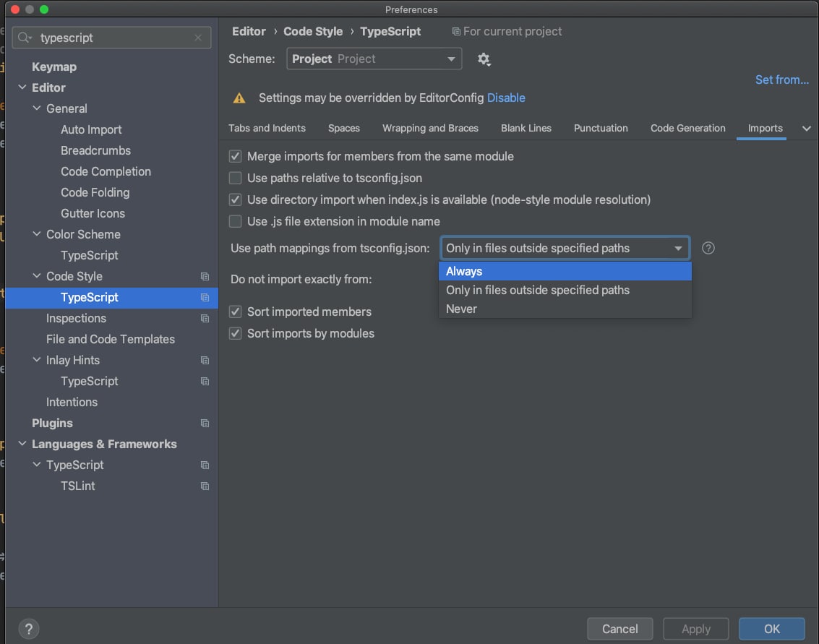Viewport: 819px width, 644px height.
Task: Collapse the Color Scheme node
Action: [37, 234]
